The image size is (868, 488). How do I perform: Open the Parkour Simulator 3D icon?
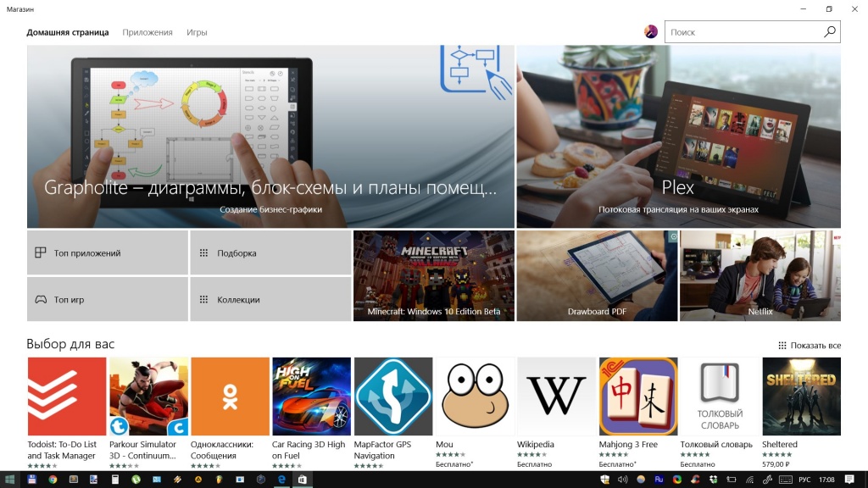[148, 396]
